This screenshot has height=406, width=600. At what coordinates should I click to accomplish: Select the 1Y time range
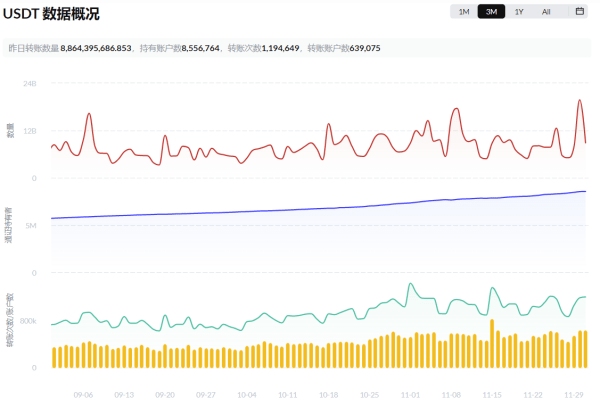pos(518,12)
